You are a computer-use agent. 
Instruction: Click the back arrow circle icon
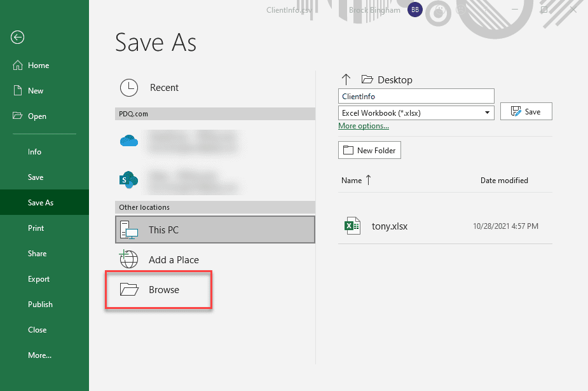point(18,37)
